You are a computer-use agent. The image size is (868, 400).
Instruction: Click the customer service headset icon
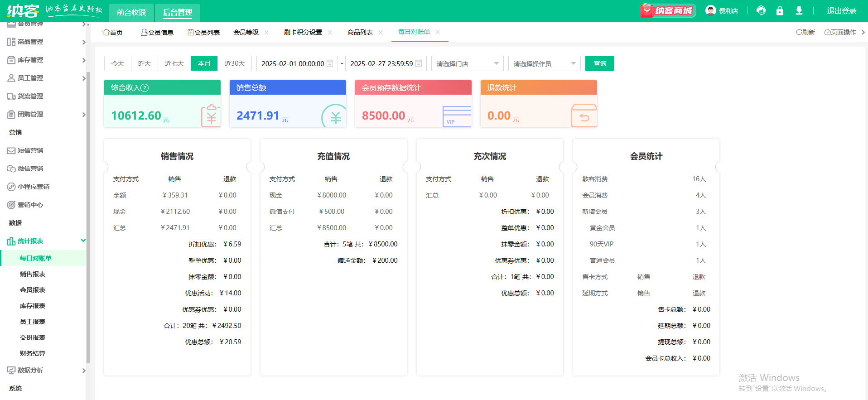pos(761,10)
